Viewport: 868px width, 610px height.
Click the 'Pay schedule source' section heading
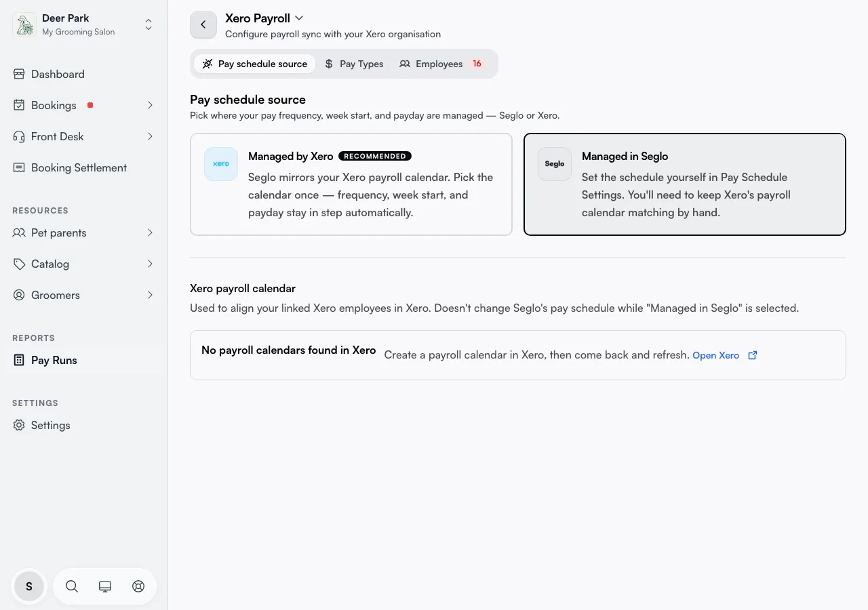point(248,100)
